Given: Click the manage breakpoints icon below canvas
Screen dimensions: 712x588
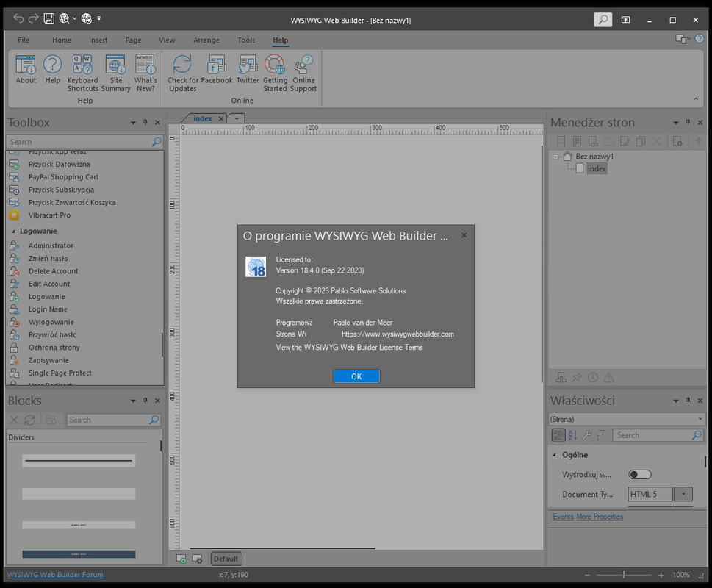Looking at the screenshot, I should [x=197, y=559].
